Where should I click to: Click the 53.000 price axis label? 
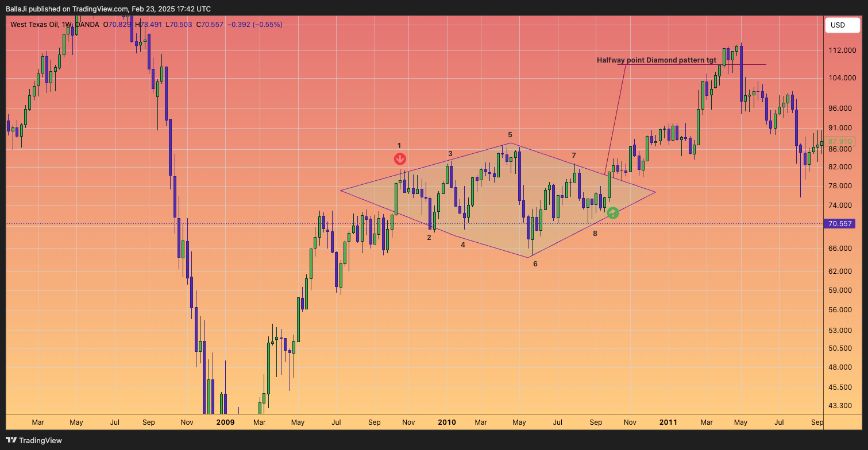click(x=840, y=331)
